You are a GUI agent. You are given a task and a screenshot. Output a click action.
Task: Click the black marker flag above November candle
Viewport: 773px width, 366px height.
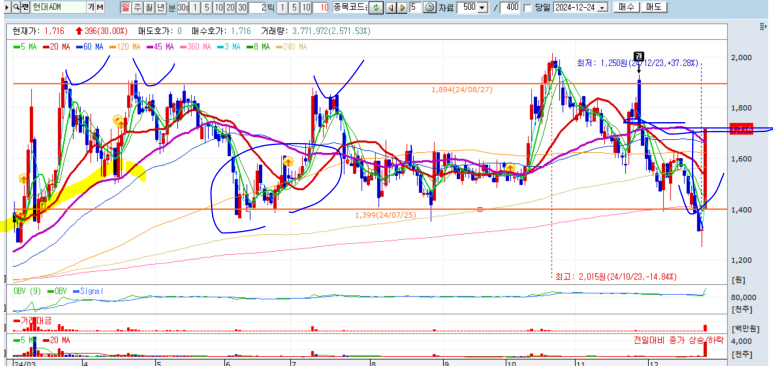point(639,56)
